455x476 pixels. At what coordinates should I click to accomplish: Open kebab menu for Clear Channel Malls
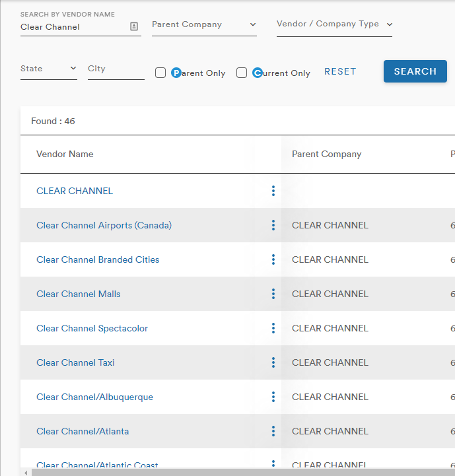(273, 294)
